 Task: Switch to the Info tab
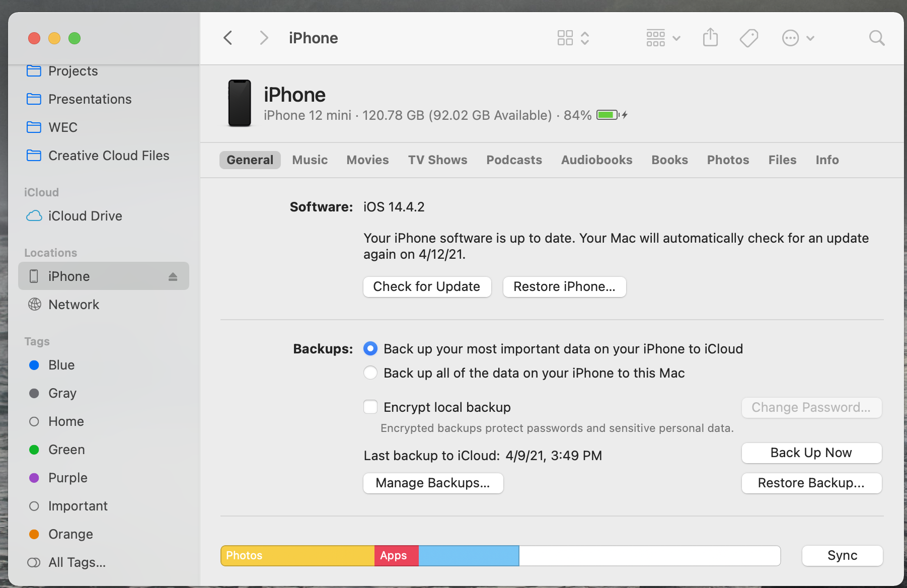[x=827, y=160]
